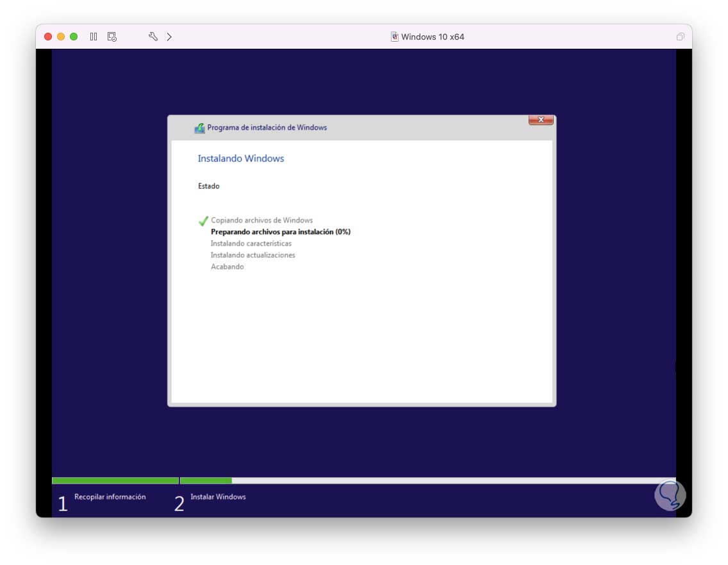Click the Windows setup program icon
728x565 pixels.
(x=200, y=128)
